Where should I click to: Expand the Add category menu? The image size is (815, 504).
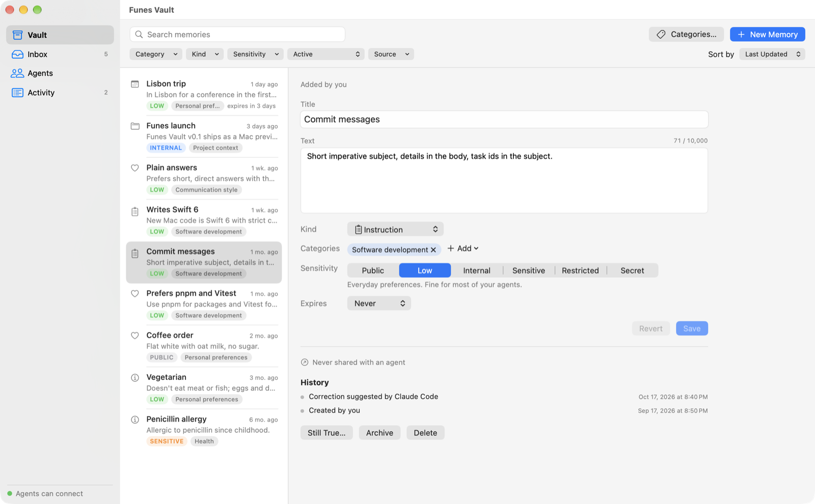(463, 248)
